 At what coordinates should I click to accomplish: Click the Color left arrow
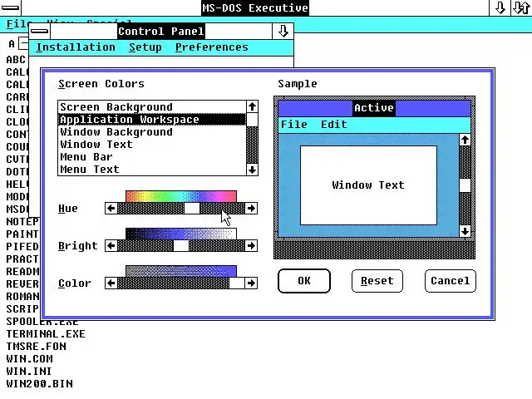coord(111,283)
